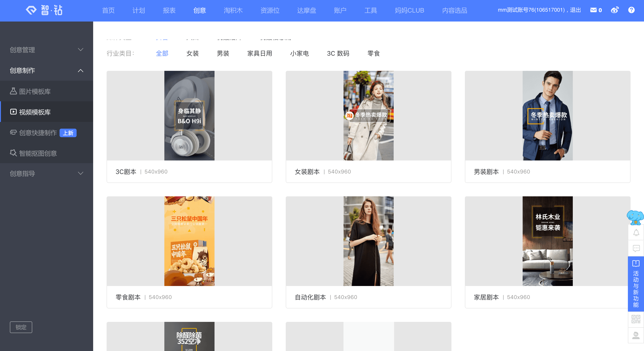
Task: Open the 淘积木 nav item
Action: pyautogui.click(x=233, y=11)
